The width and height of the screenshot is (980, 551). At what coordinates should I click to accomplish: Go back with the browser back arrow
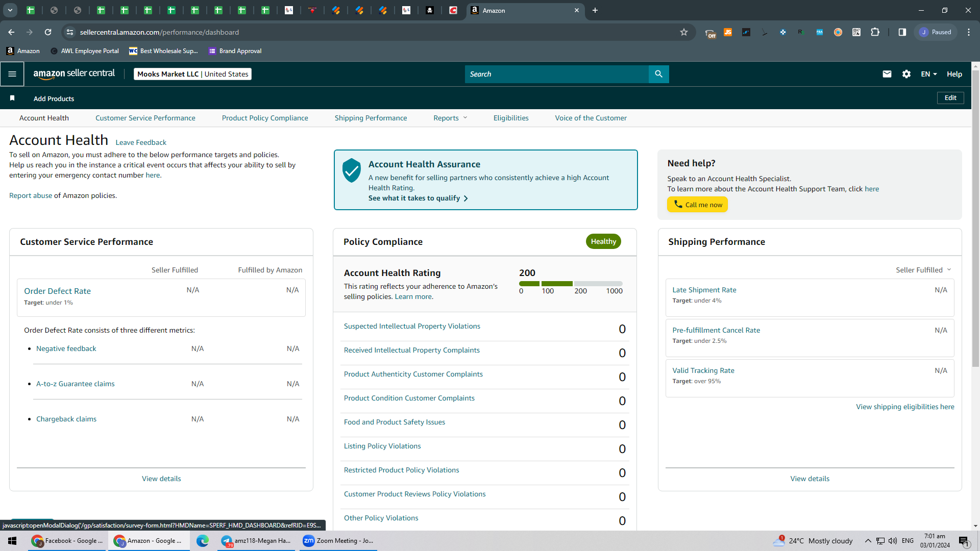coord(11,32)
